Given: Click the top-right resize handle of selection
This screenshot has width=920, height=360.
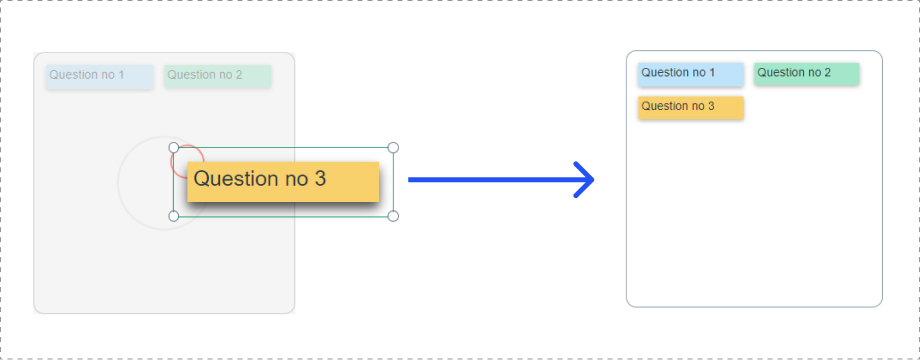Looking at the screenshot, I should pos(393,147).
